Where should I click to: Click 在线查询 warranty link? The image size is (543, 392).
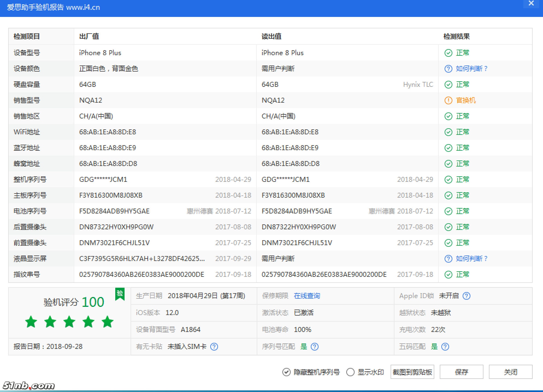[307, 296]
